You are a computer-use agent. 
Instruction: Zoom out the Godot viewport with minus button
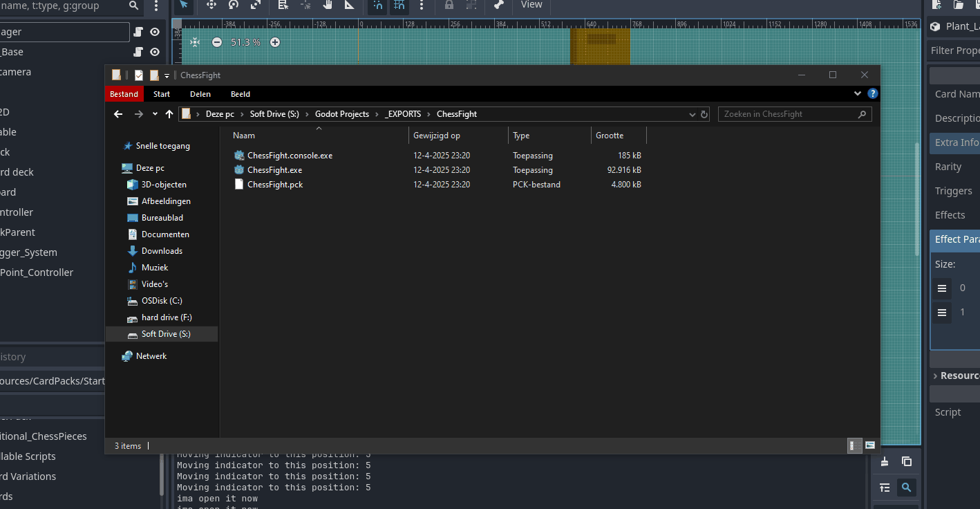pos(217,42)
